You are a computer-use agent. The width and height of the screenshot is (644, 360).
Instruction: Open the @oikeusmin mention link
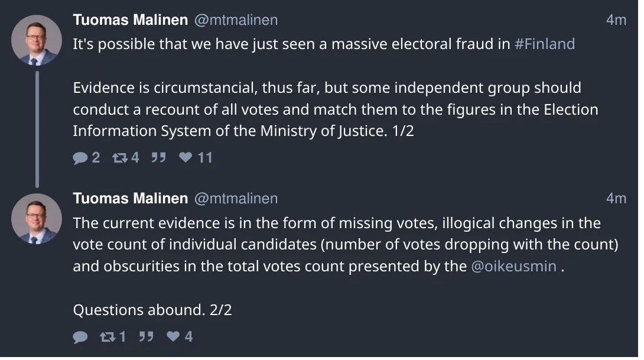pos(513,266)
